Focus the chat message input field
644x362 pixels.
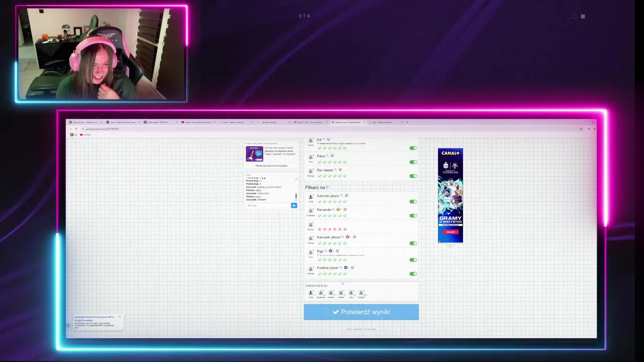click(269, 205)
